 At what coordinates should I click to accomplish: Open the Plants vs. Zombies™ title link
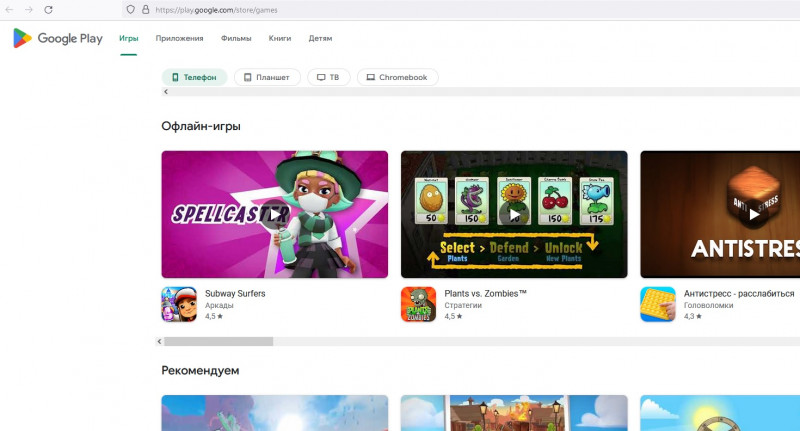pos(485,294)
